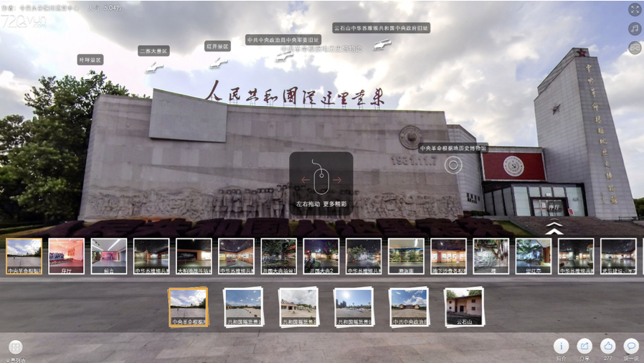The image size is (644, 363).
Task: Click the 分享 share icon
Action: (584, 346)
